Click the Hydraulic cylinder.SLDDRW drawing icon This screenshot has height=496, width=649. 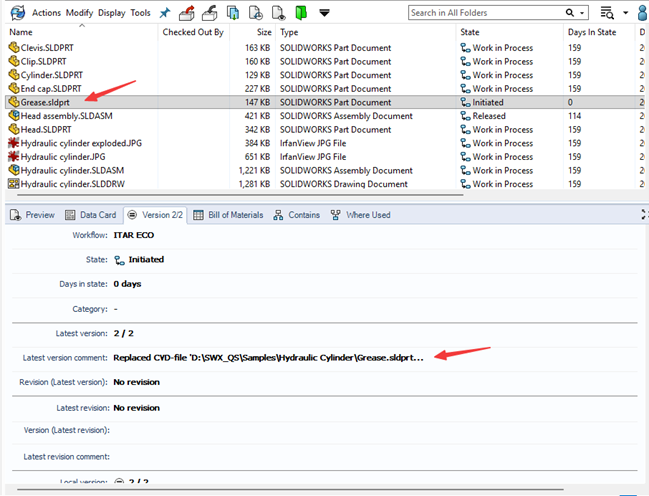click(14, 184)
